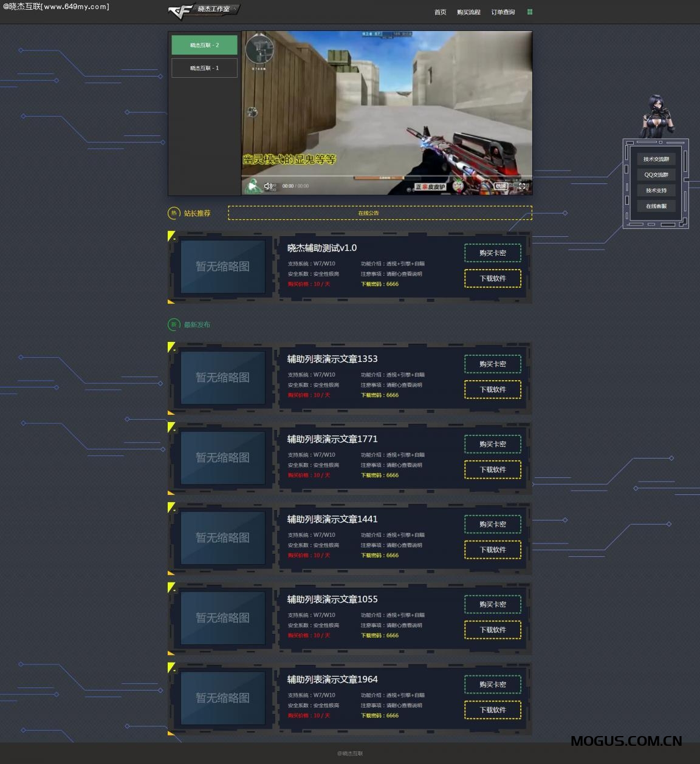Open the 购买流程 menu item
The image size is (700, 764).
point(468,12)
